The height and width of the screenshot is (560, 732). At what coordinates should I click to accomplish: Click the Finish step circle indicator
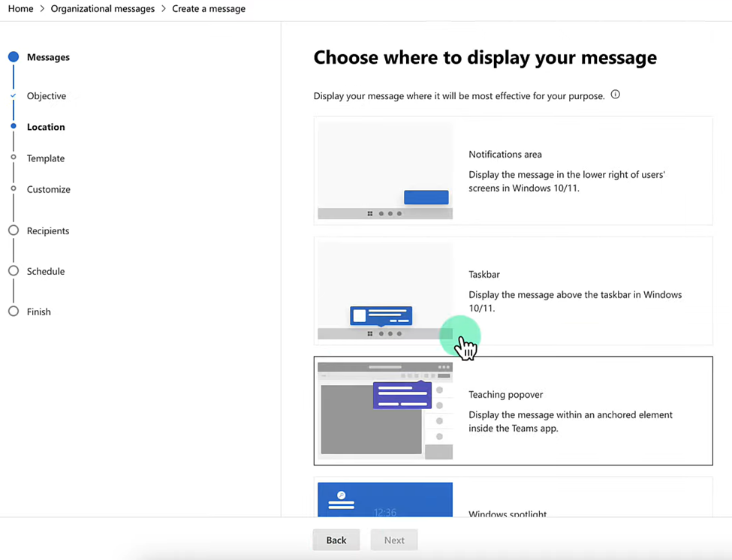(x=14, y=312)
